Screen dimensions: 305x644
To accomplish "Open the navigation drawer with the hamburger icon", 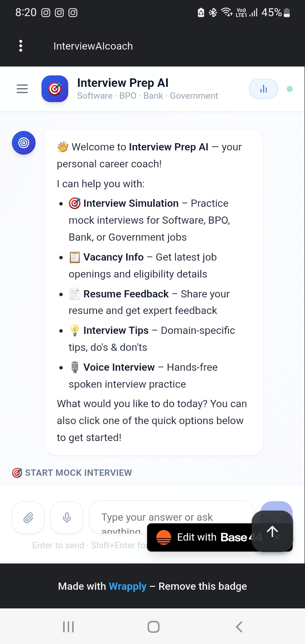I will 22,89.
